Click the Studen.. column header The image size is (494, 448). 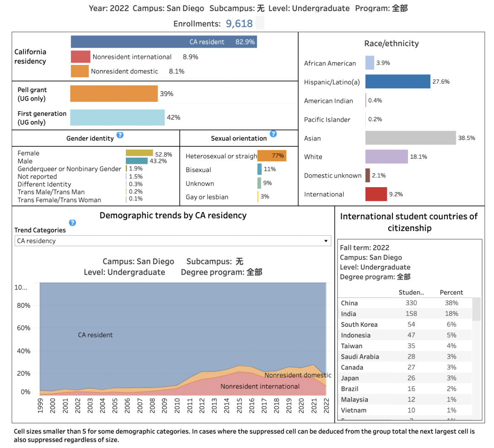pyautogui.click(x=411, y=292)
